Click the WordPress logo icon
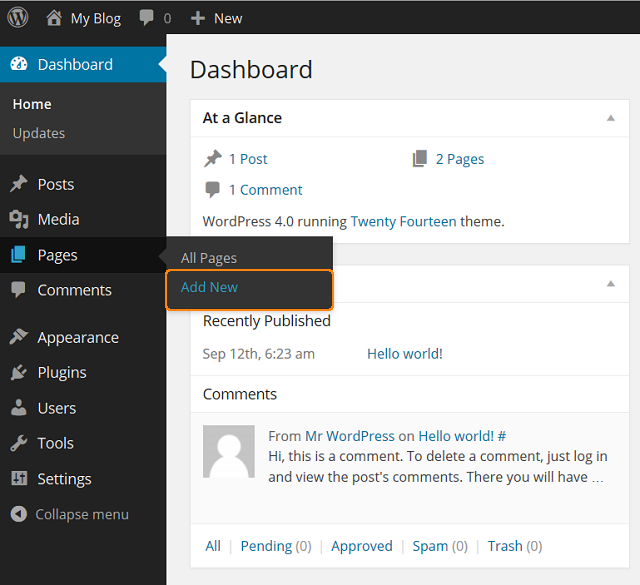Viewport: 640px width, 585px height. [18, 18]
